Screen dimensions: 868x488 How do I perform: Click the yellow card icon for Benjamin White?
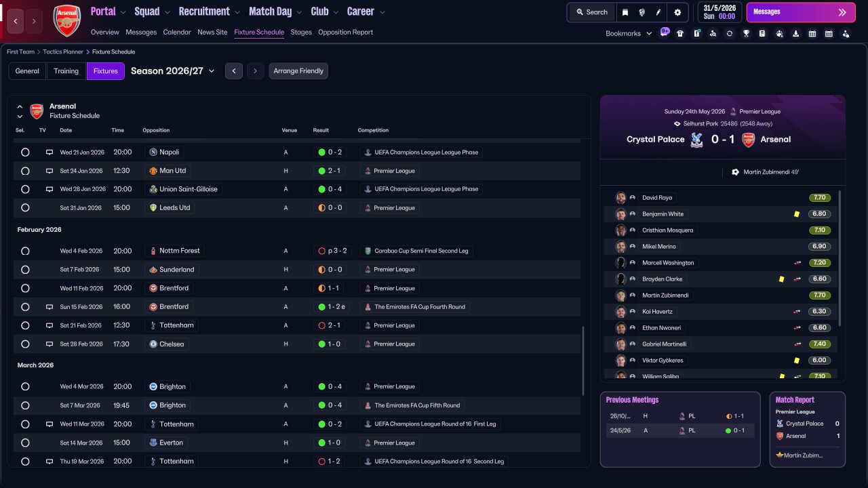[797, 214]
